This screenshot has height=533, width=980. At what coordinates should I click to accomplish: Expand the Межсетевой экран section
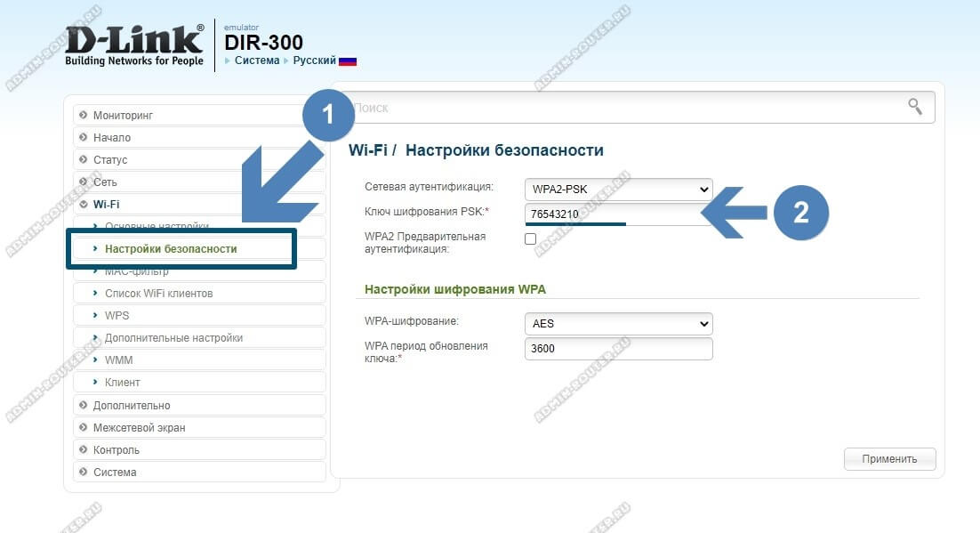[x=139, y=428]
